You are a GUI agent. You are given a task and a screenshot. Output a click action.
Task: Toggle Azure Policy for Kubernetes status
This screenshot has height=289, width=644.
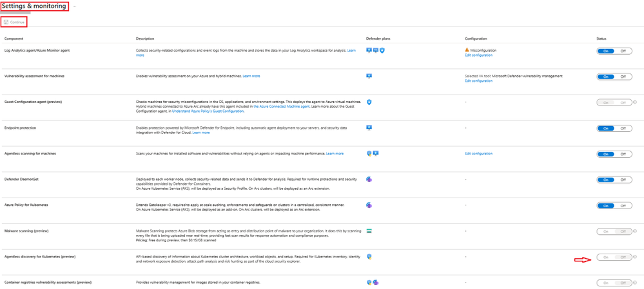pos(614,205)
